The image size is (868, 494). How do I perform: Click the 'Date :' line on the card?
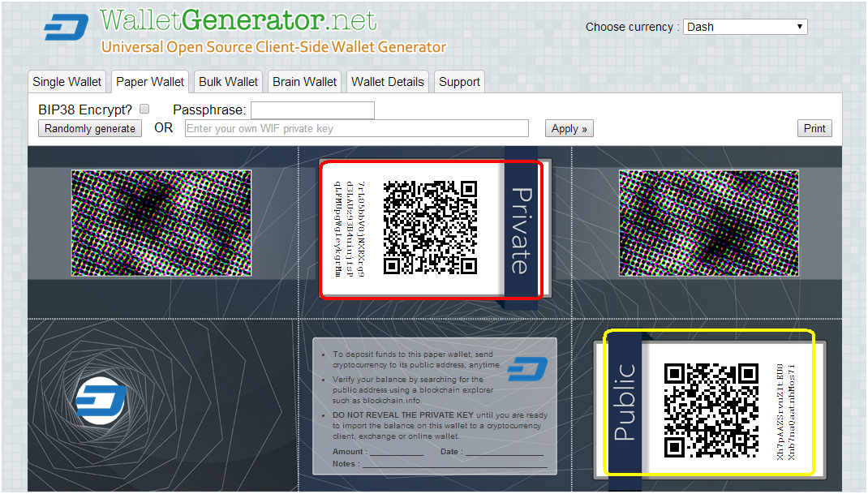coord(492,452)
